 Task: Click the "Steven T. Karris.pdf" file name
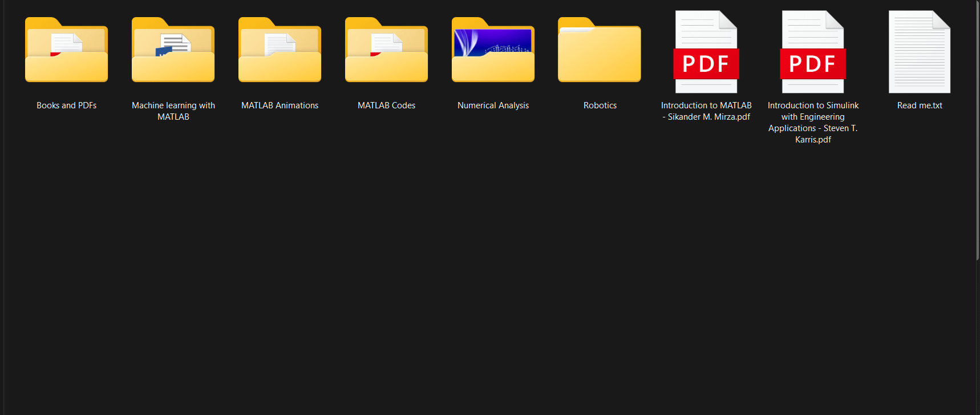pyautogui.click(x=813, y=134)
